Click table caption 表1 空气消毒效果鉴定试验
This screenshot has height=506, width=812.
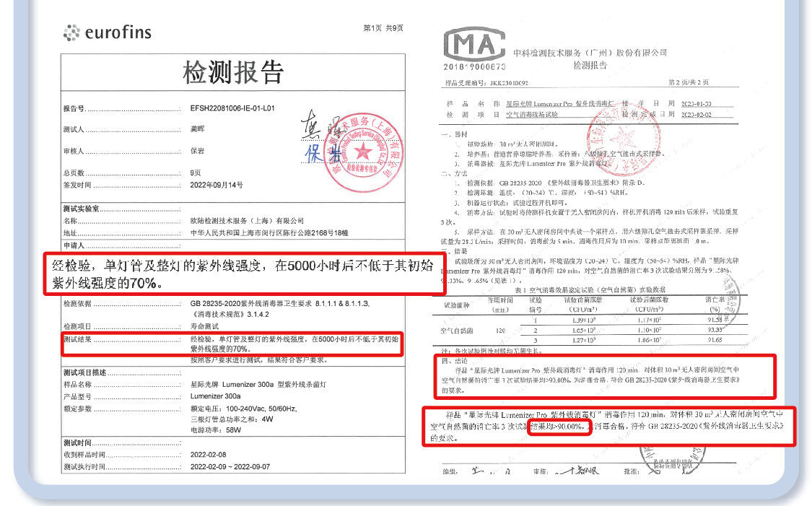tap(590, 290)
